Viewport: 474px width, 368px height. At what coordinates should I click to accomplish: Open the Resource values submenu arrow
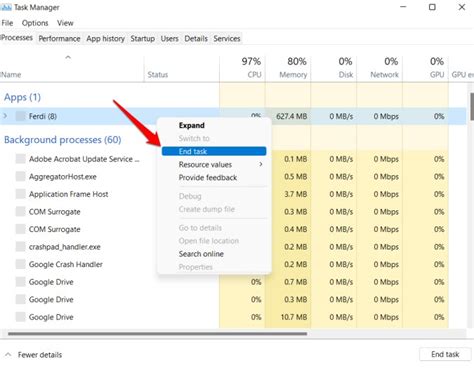[x=261, y=164]
